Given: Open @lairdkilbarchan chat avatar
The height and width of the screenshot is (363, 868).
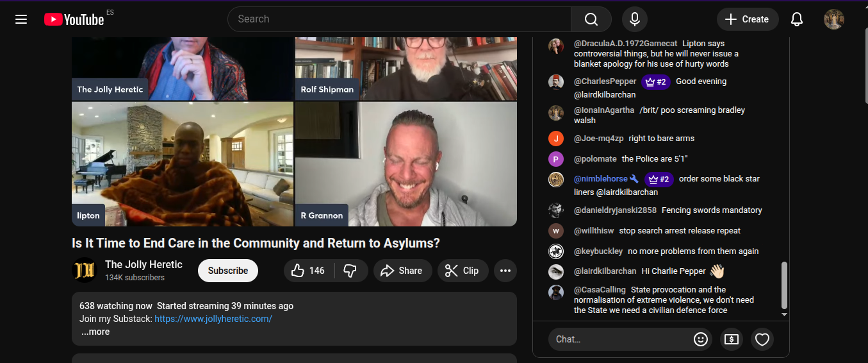Looking at the screenshot, I should click(556, 272).
